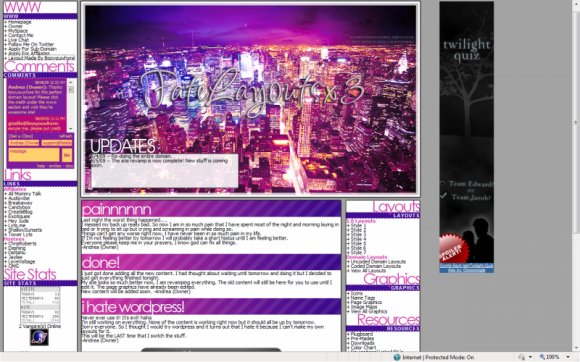The height and width of the screenshot is (362, 580).
Task: Visit the MySpace link
Action: click(x=18, y=31)
